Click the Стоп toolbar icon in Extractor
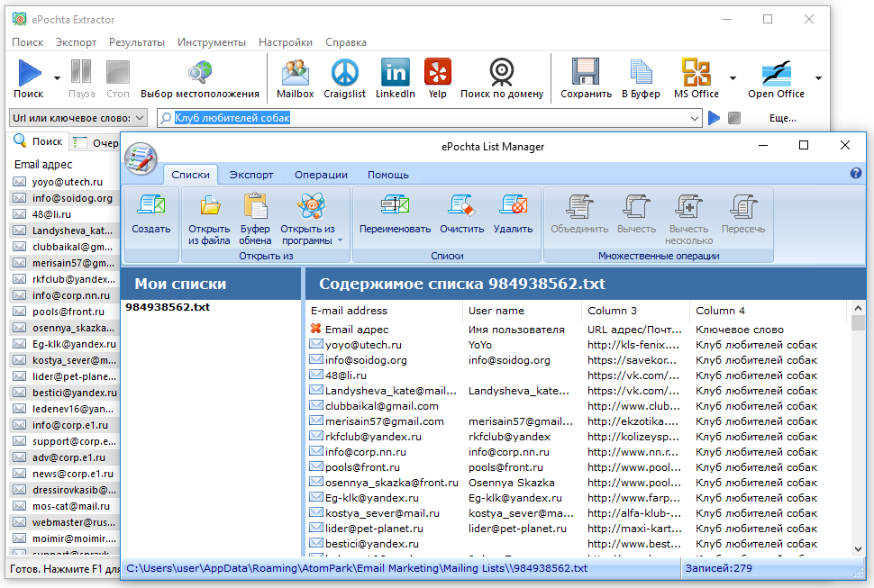Image resolution: width=874 pixels, height=588 pixels. coord(118,72)
